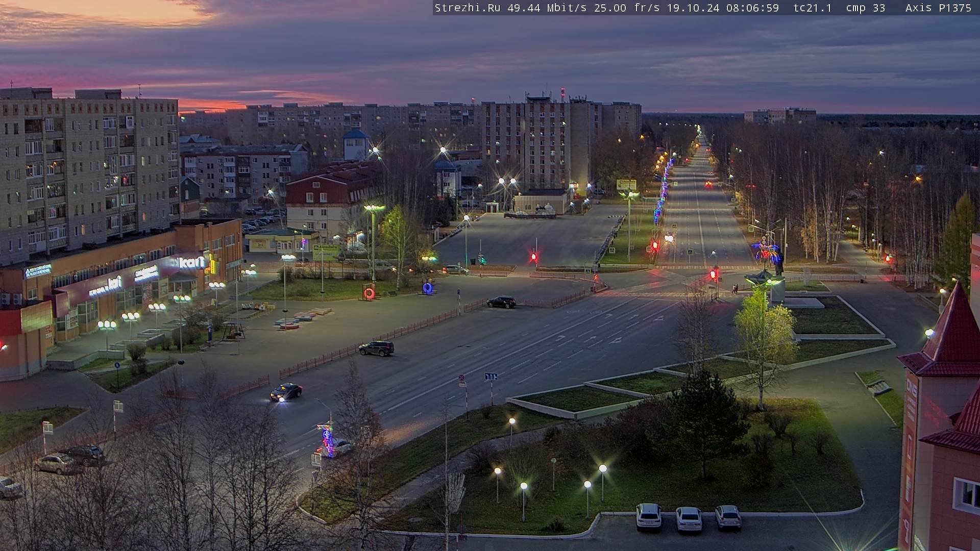Select the '49.44 Mbit/s' bitrate readout
The width and height of the screenshot is (980, 551).
coord(546,8)
